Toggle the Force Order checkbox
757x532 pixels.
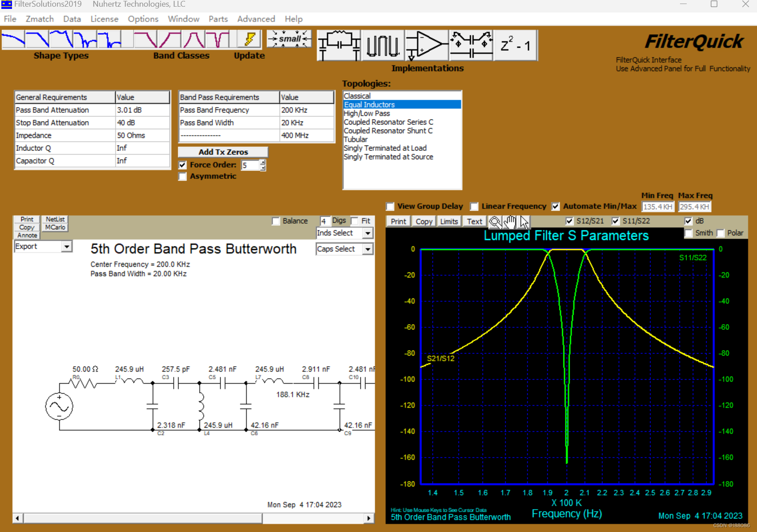click(x=182, y=165)
